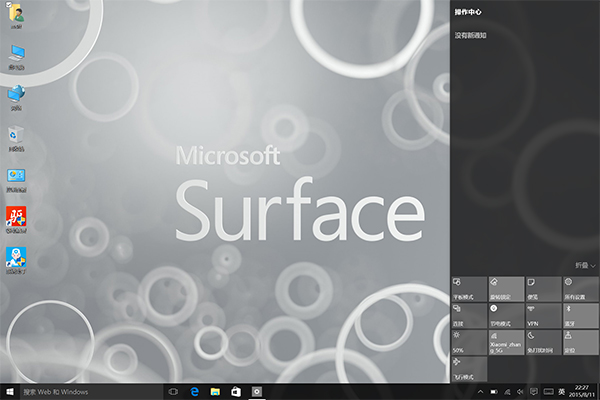The image size is (600, 400).
Task: Change brightness using the 50% tile
Action: pos(469,342)
